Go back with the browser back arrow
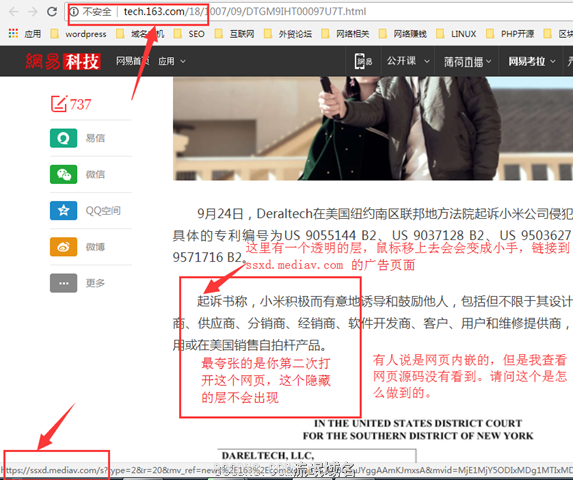Screen dimensions: 573x480 pyautogui.click(x=14, y=12)
